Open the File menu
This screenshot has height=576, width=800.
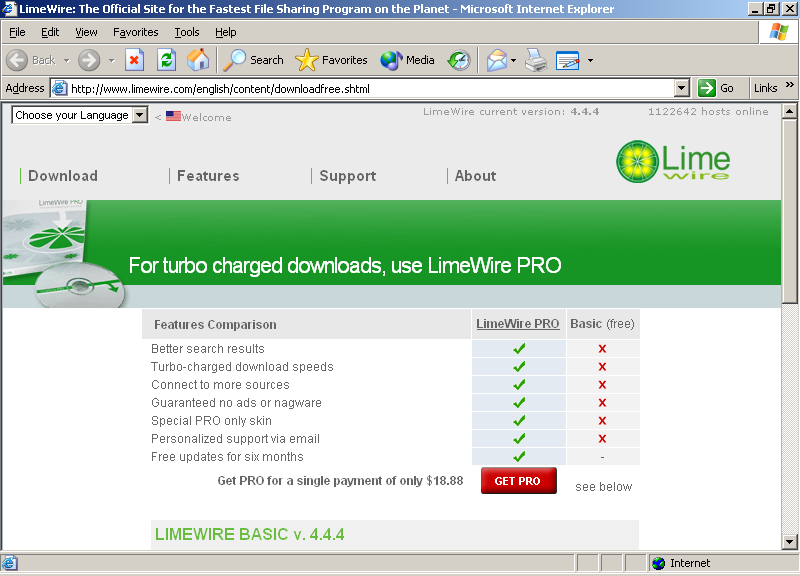(x=17, y=32)
